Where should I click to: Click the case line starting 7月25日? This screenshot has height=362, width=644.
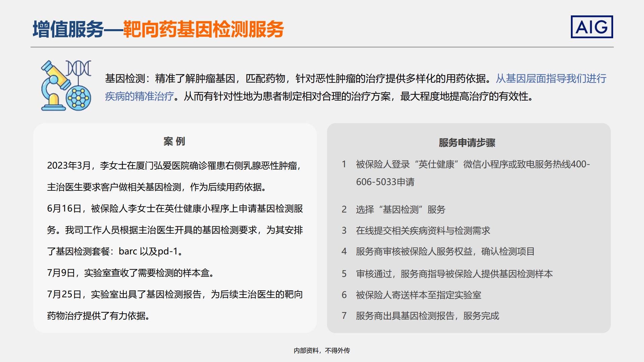[x=174, y=294]
